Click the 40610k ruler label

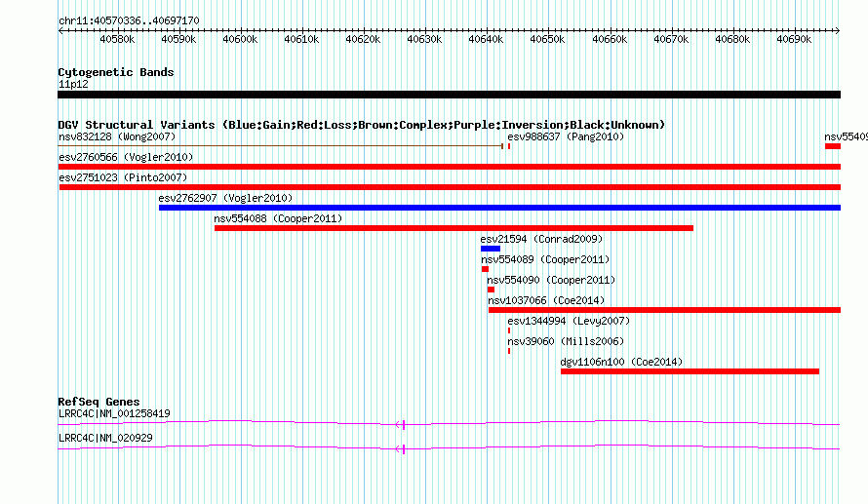coord(301,39)
